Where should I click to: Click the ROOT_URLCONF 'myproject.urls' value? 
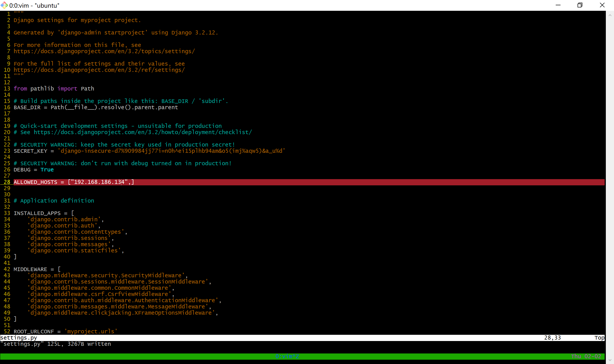click(91, 332)
